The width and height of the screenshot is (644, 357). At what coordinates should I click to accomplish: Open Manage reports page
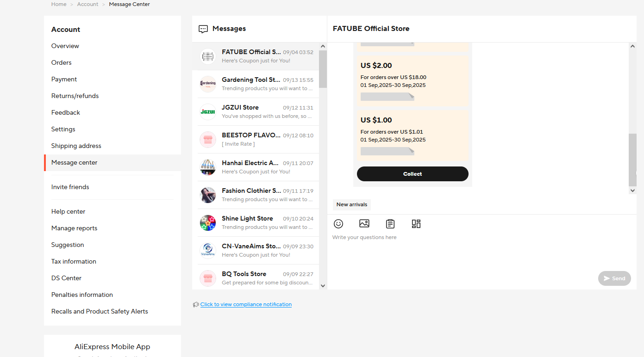click(75, 228)
